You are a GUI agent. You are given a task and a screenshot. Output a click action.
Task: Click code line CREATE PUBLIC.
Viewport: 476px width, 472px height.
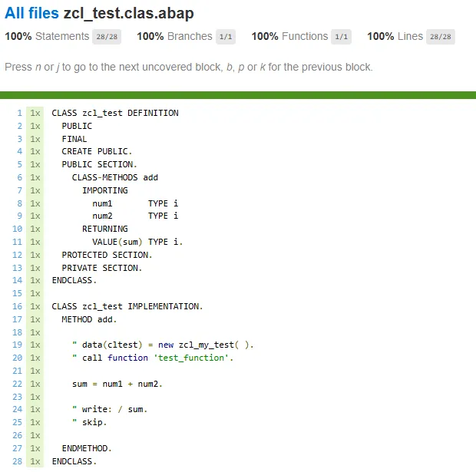(97, 151)
